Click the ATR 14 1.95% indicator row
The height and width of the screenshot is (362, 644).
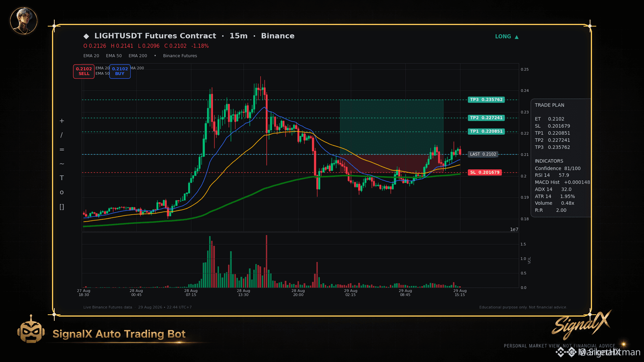(x=555, y=197)
